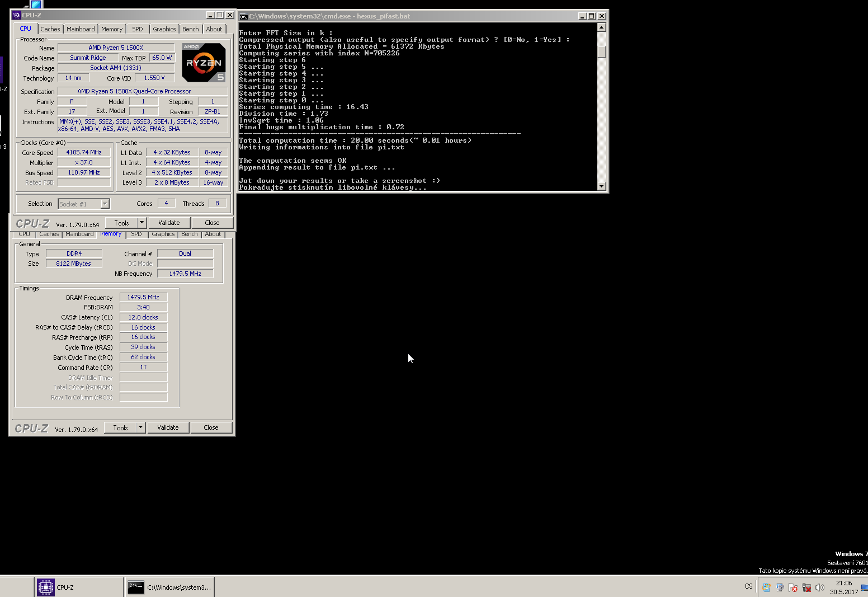The image size is (868, 597).
Task: Click memory Type field DDR4
Action: (x=74, y=253)
